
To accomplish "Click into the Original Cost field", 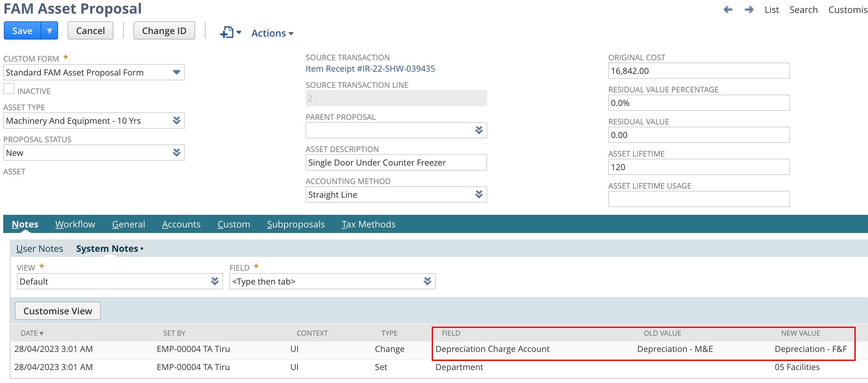I will (698, 71).
